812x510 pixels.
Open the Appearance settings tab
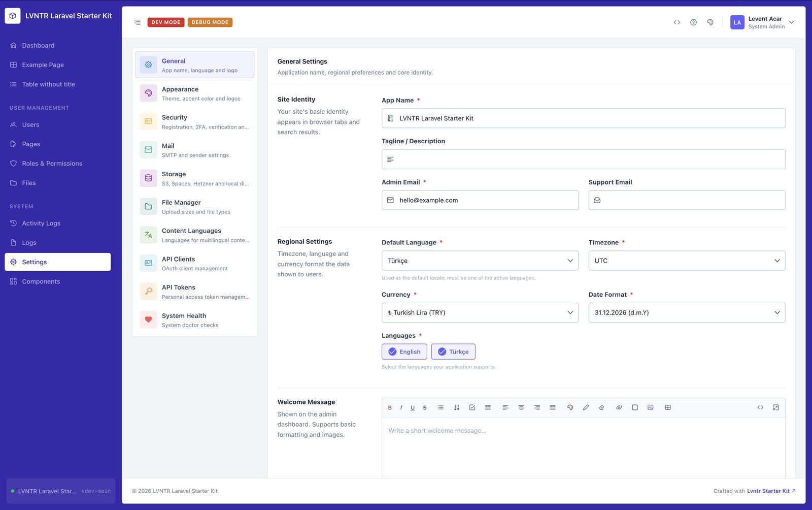(195, 93)
